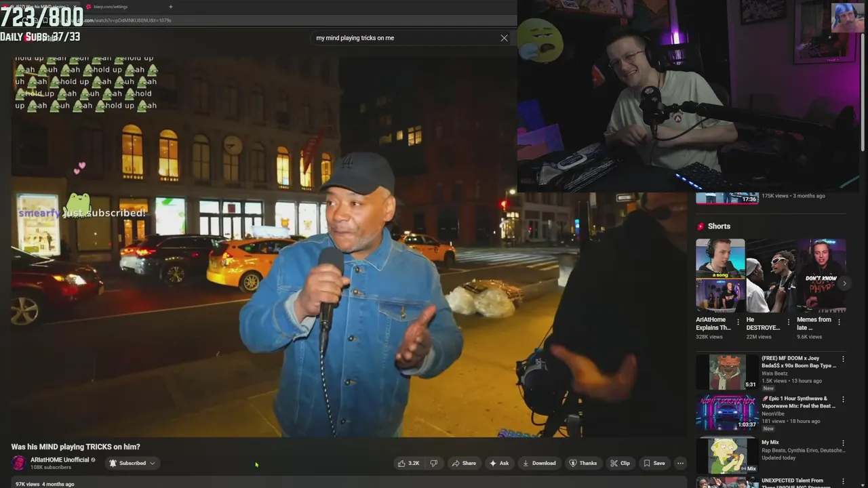This screenshot has height=488, width=868.
Task: Click the '97K views 4 months ago' description
Action: point(45,484)
